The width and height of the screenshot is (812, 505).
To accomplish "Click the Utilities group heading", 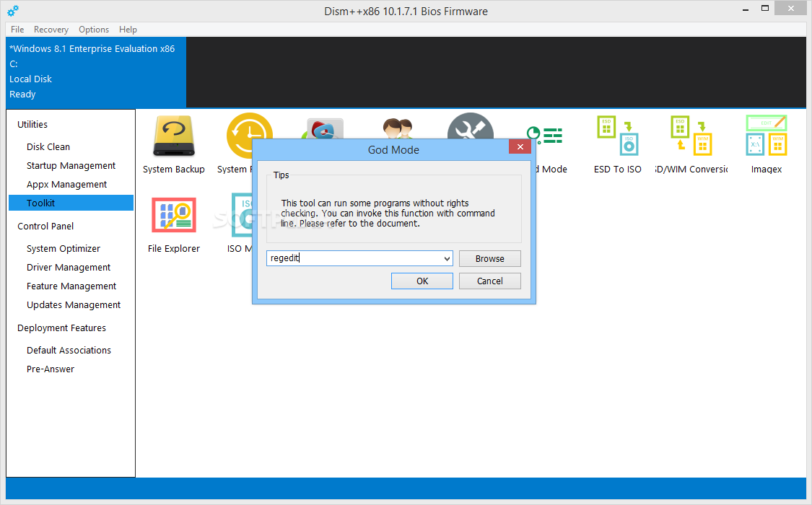I will pos(32,124).
